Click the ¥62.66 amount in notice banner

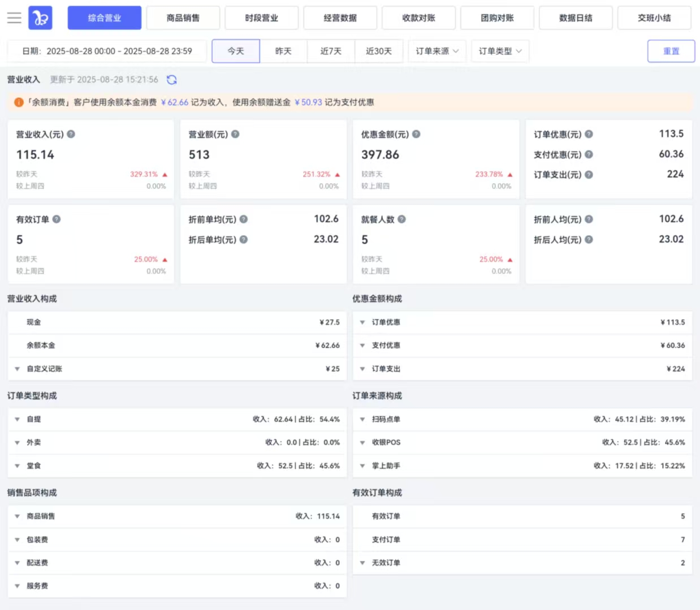[175, 102]
